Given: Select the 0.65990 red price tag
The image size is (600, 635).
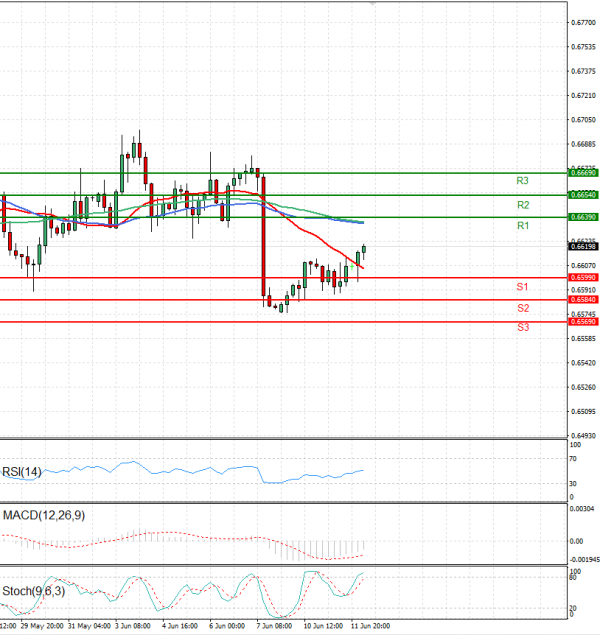Looking at the screenshot, I should 583,277.
